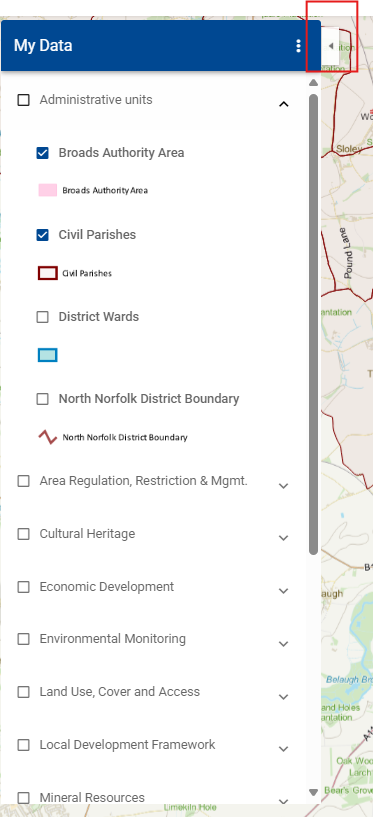Click the layer list vertical scrollbar thumb
373x817 pixels.
tap(313, 325)
